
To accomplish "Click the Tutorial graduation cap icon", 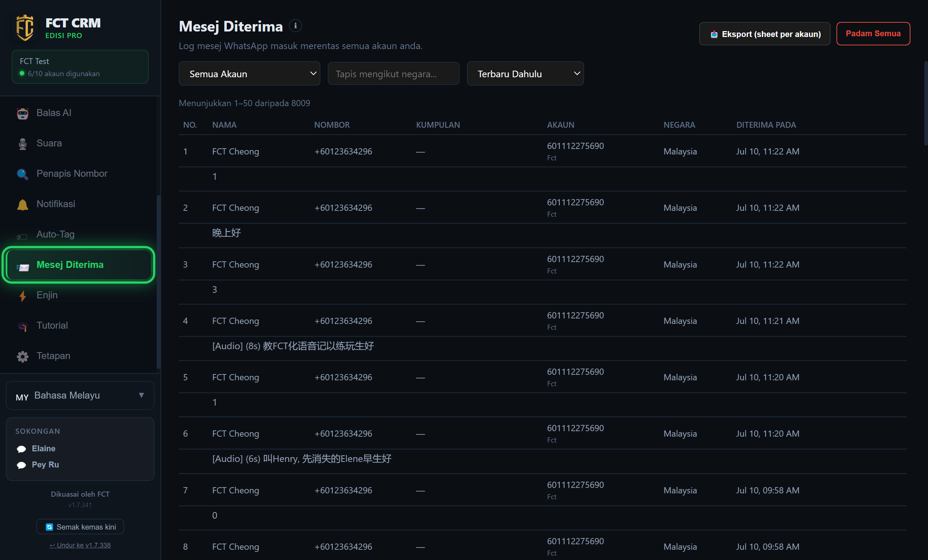I will pyautogui.click(x=23, y=326).
